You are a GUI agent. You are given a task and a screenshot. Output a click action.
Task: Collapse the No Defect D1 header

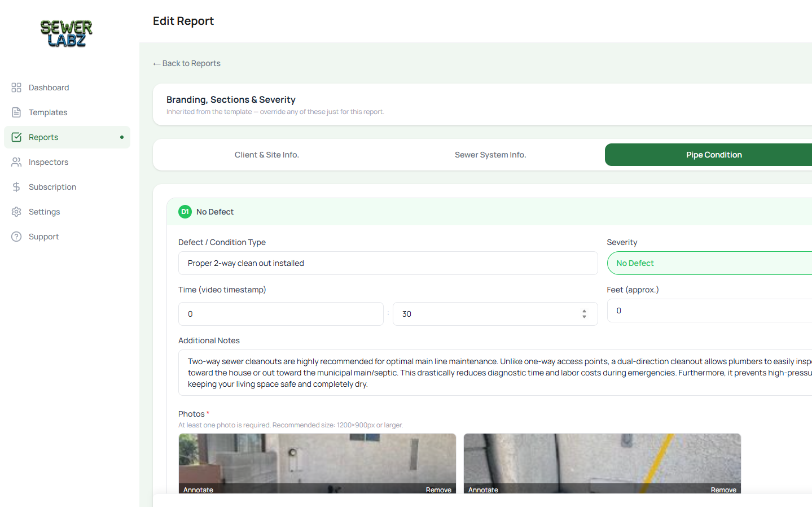[489, 212]
